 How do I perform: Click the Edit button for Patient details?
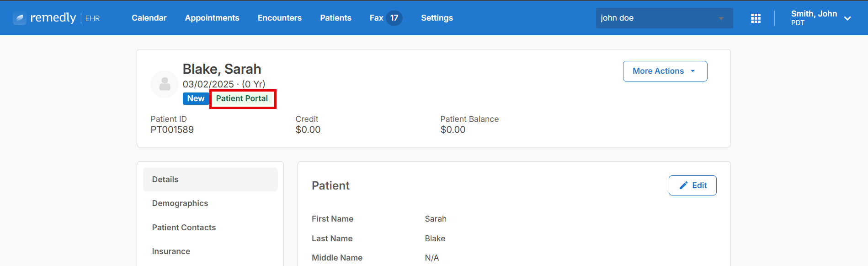point(692,185)
